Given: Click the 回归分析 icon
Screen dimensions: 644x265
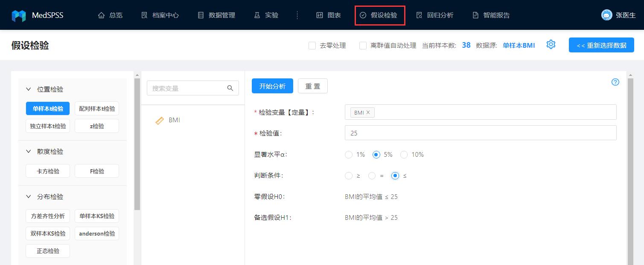Looking at the screenshot, I should point(420,14).
